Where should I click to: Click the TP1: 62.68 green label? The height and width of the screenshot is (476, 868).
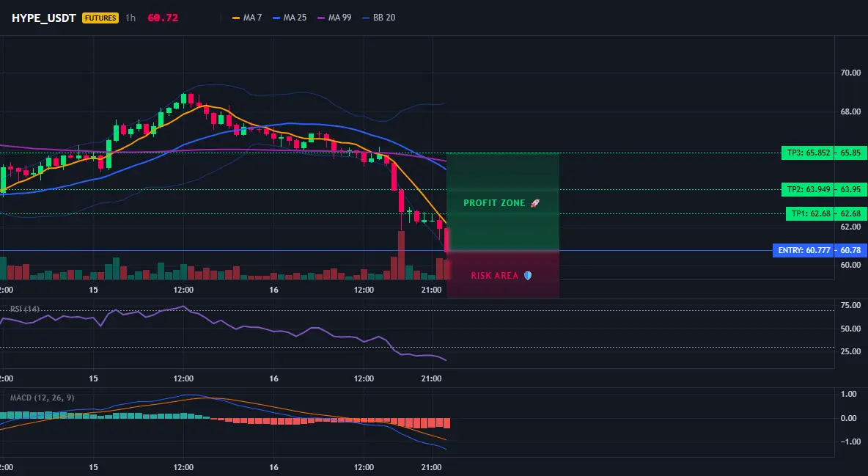(810, 214)
